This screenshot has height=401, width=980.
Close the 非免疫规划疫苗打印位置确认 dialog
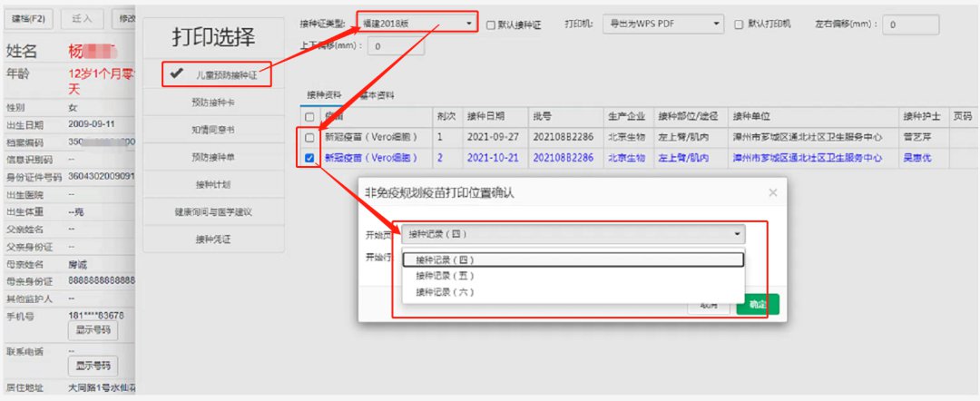[x=772, y=193]
